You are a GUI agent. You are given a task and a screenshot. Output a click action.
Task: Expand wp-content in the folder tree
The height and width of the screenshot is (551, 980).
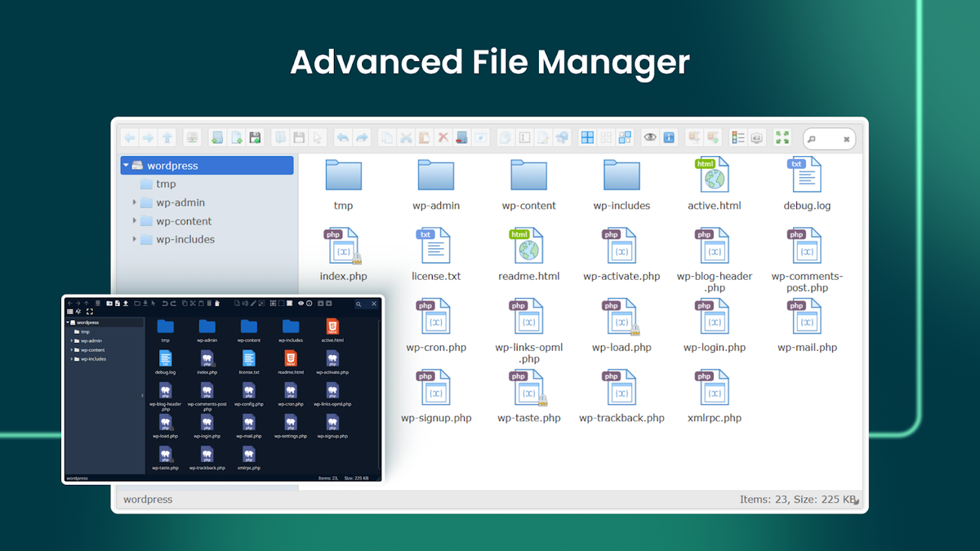136,220
